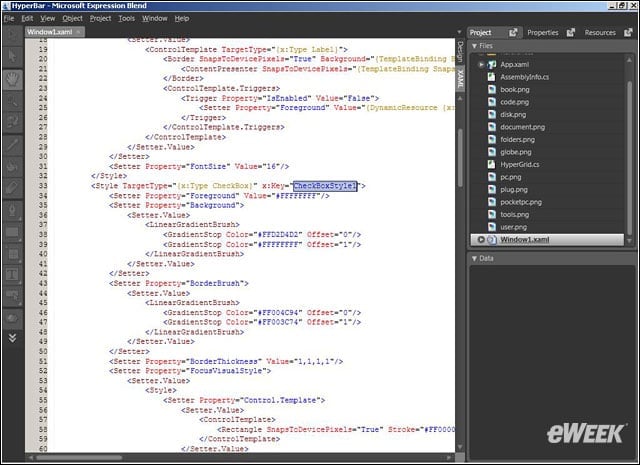Open the Window menu
This screenshot has width=640, height=465.
point(155,18)
